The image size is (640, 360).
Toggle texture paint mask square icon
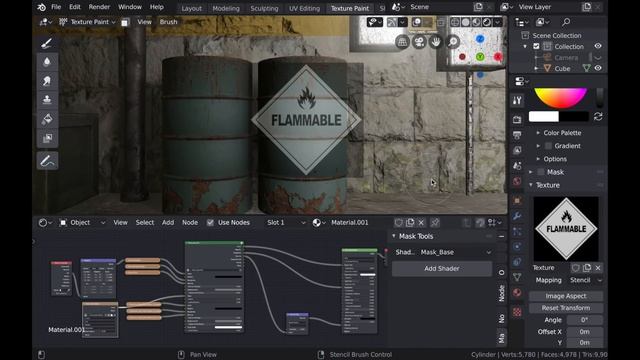click(125, 22)
